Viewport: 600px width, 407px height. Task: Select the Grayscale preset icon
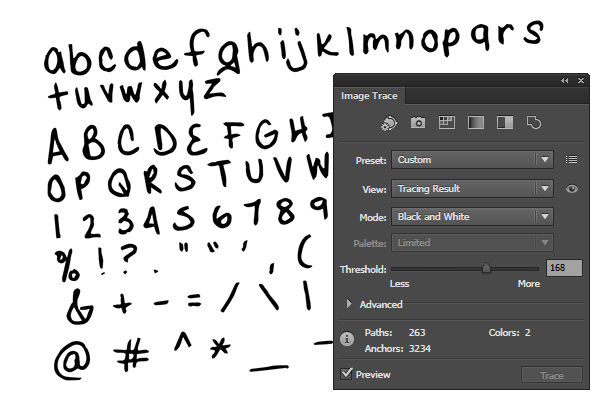pyautogui.click(x=476, y=123)
